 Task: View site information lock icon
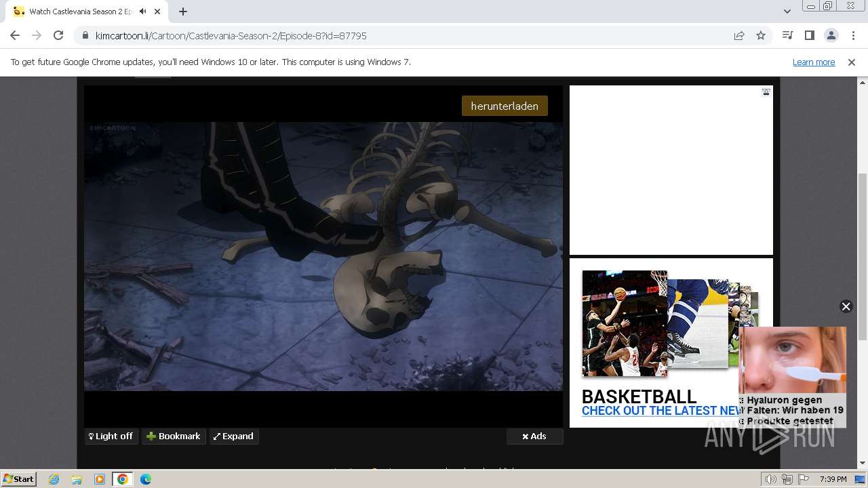[85, 35]
